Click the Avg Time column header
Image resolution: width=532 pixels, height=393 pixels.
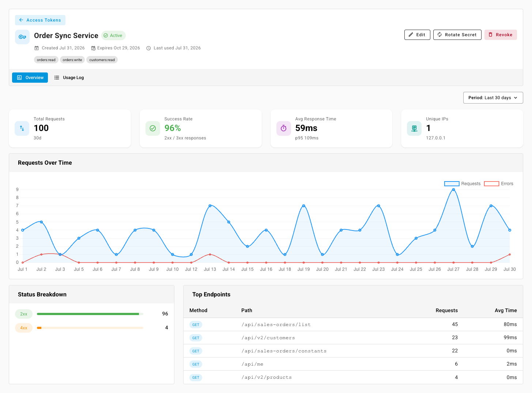point(506,310)
